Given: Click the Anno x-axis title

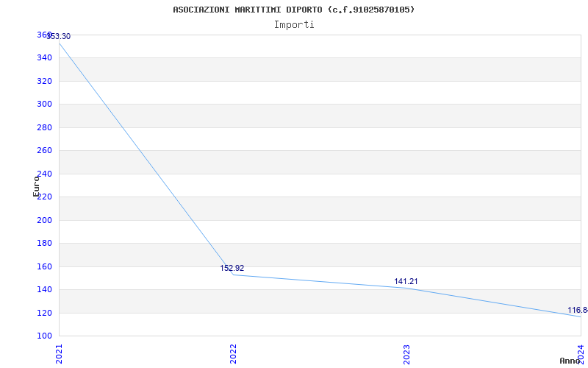Looking at the screenshot, I should coord(570,361).
